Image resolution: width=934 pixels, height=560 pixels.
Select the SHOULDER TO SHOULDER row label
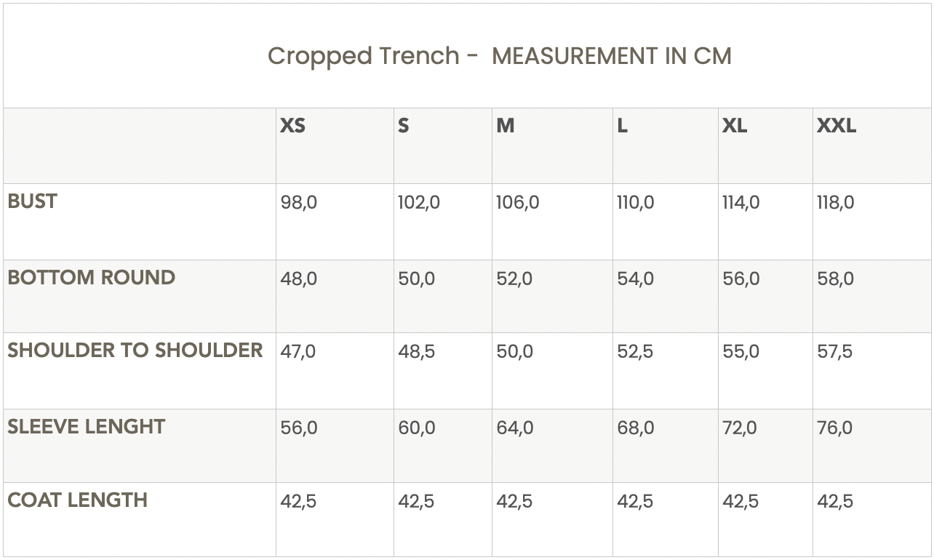pos(135,350)
